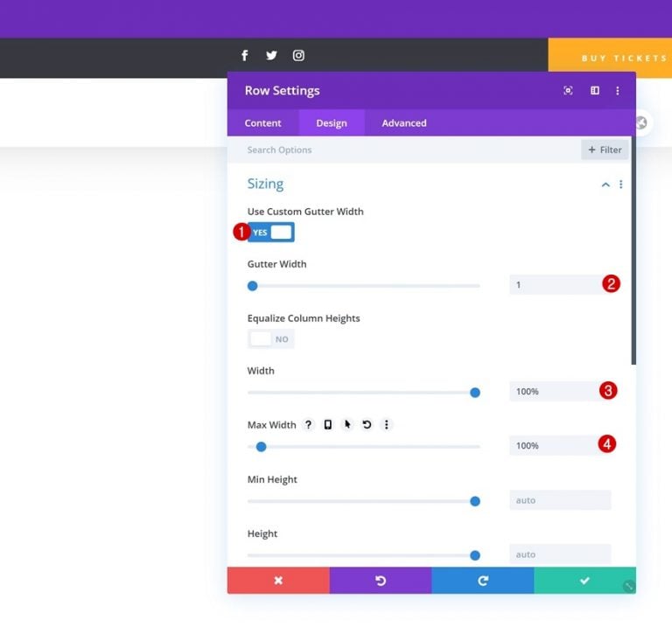Collapse the Sizing section
672x627 pixels.
pyautogui.click(x=605, y=185)
